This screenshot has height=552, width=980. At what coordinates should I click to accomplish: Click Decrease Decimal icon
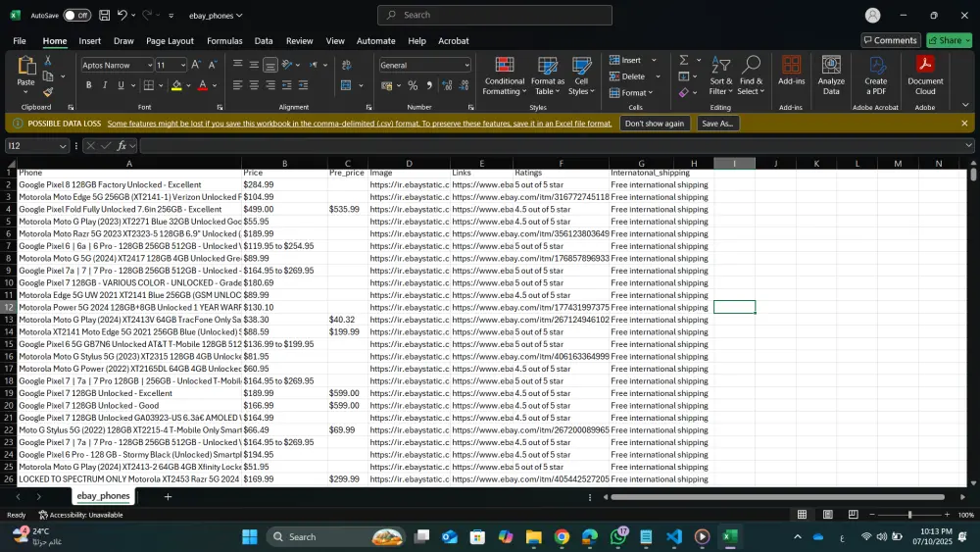(464, 85)
